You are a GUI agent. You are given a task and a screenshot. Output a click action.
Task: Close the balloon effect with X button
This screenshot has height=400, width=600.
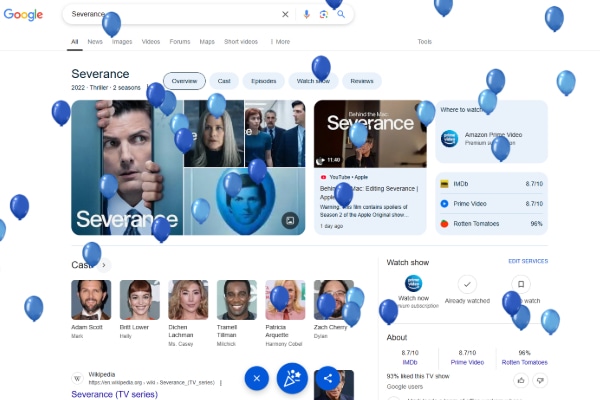[257, 378]
